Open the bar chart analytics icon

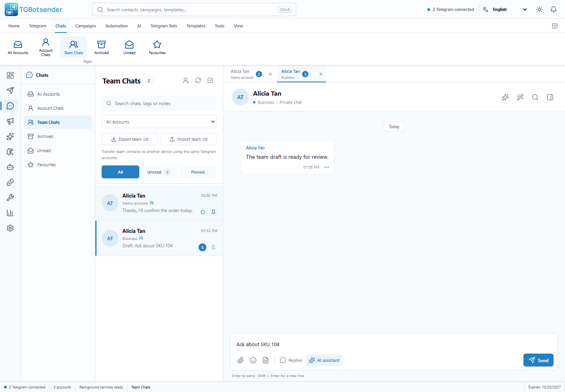pyautogui.click(x=10, y=213)
